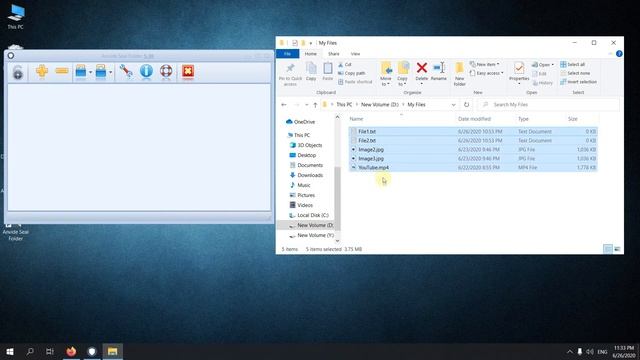Sort by the Name column header
This screenshot has height=360, width=640.
click(356, 119)
